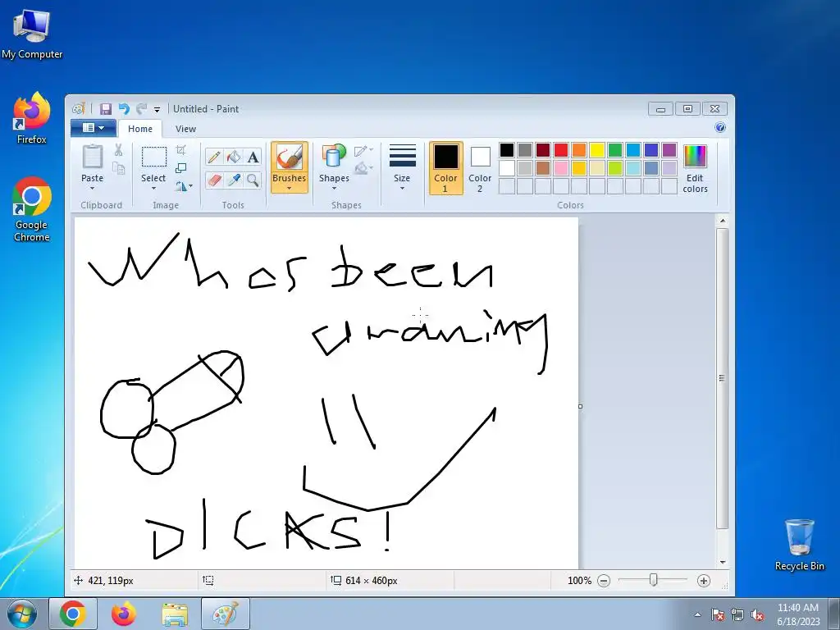
Task: Open the Shape fill dropdown
Action: click(363, 168)
